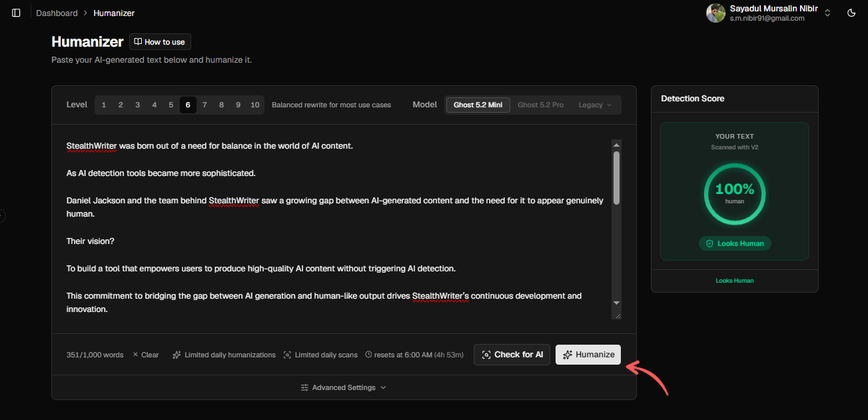Click the text area resize handle
Image resolution: width=868 pixels, height=420 pixels.
click(617, 315)
